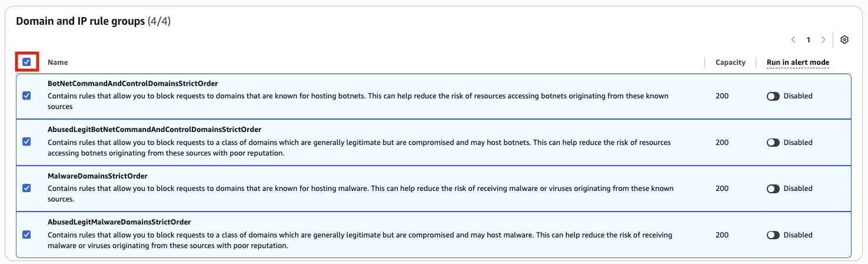Uncheck AbusedLegitBotNetCommandAndControlDomainsStrictOrder checkbox
868x264 pixels.
coord(26,142)
